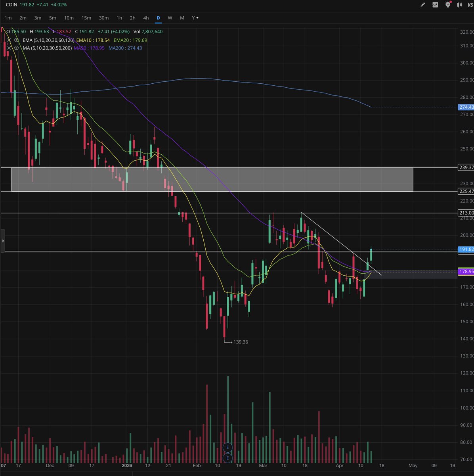Image resolution: width=474 pixels, height=476 pixels.
Task: Click the upper earnings E marker
Action: click(x=227, y=447)
